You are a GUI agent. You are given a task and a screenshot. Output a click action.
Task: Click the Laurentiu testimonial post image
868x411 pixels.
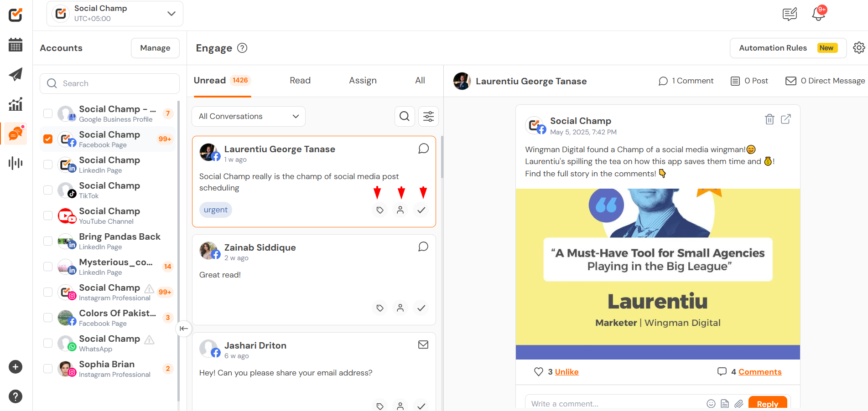tap(658, 274)
